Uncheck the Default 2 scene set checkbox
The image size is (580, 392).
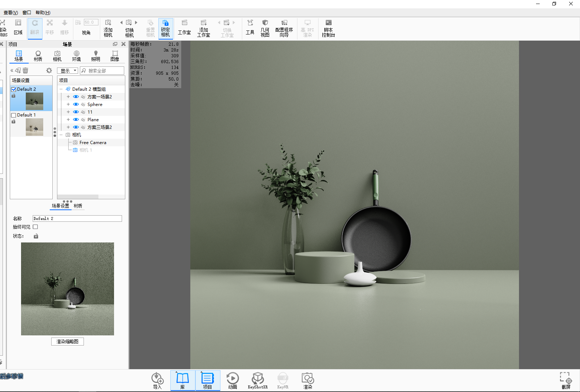coord(14,89)
